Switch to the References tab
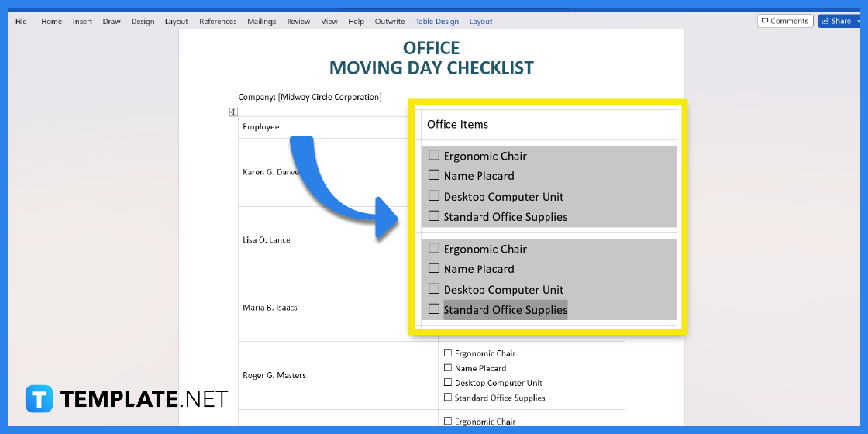Viewport: 868px width, 434px height. click(x=218, y=22)
